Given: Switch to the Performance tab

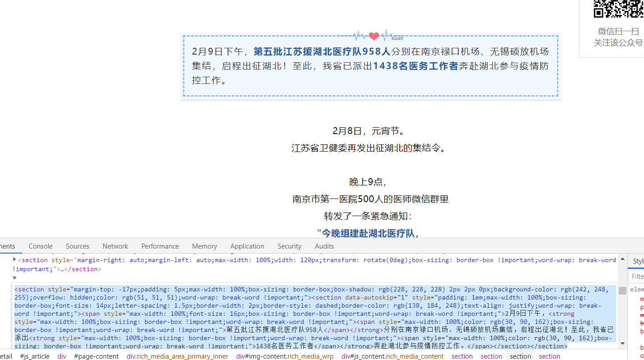Looking at the screenshot, I should tap(160, 246).
